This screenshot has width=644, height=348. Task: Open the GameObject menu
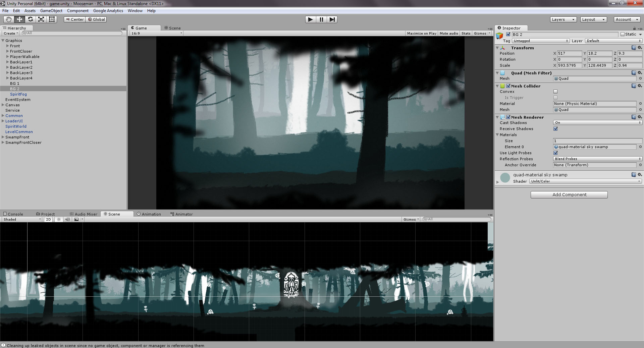(x=51, y=11)
